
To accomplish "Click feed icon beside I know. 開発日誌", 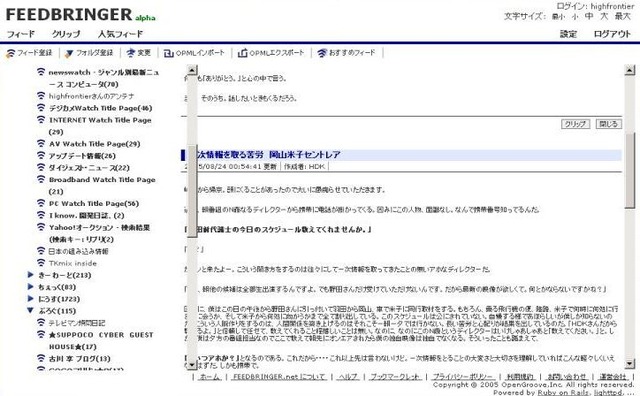I will tap(41, 215).
